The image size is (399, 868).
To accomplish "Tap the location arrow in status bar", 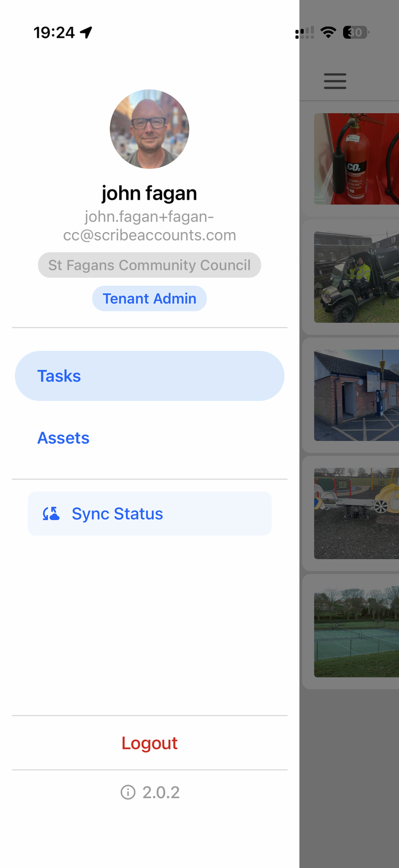I will click(86, 32).
